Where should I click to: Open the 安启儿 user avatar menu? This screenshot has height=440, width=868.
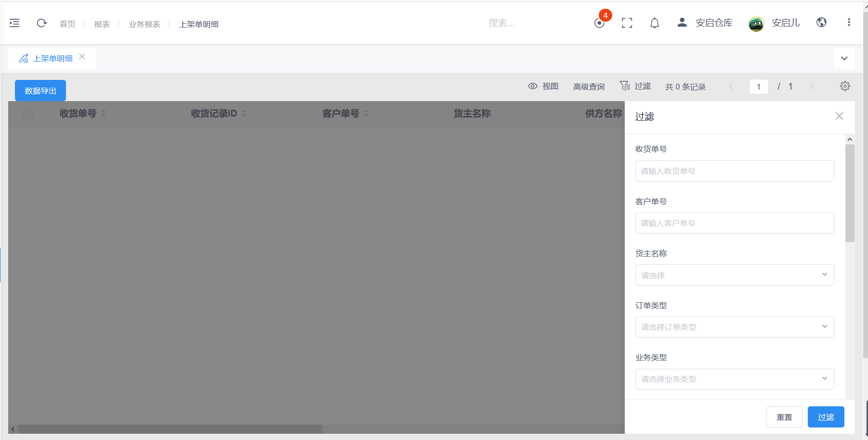(774, 23)
